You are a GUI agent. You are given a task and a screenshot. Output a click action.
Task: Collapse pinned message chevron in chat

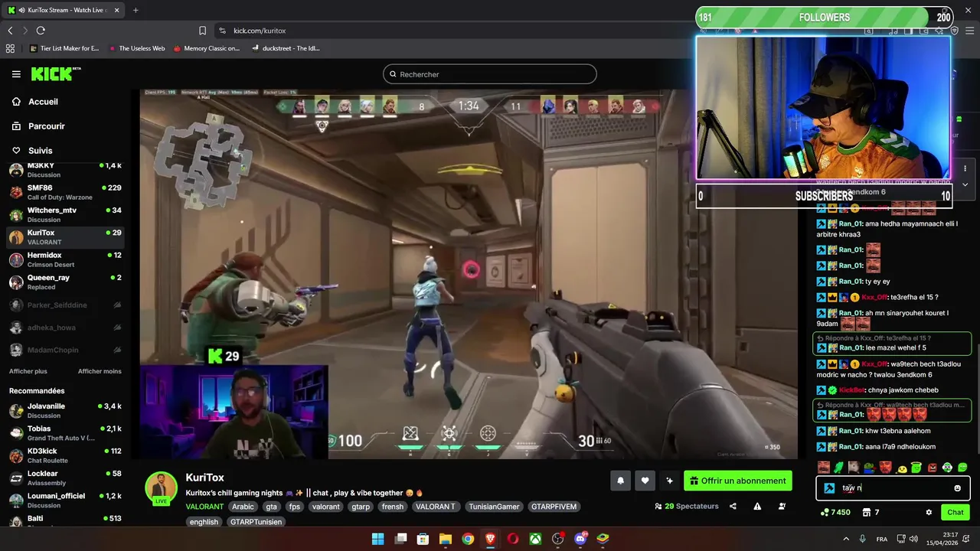coord(965,184)
